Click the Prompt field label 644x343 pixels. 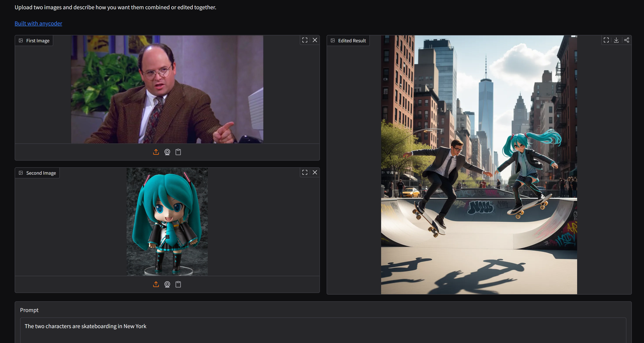29,310
